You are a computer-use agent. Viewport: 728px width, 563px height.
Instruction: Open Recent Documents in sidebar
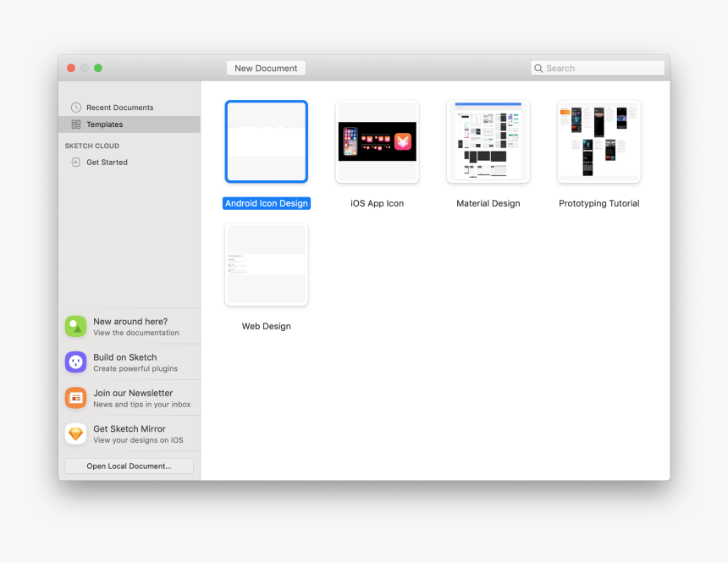coord(130,108)
